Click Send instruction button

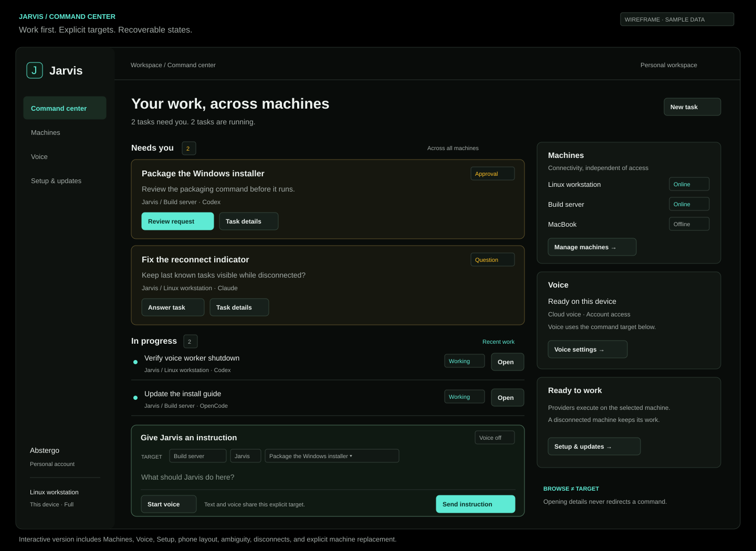[x=475, y=504]
